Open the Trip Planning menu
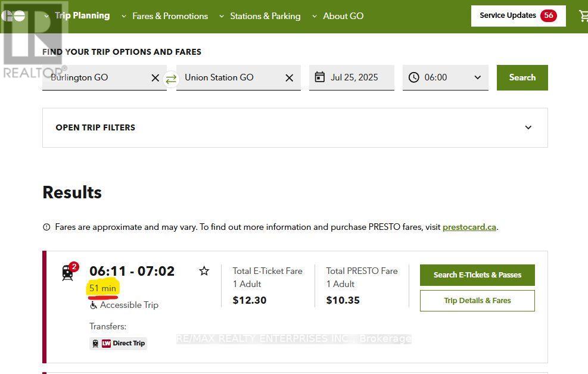 pos(82,15)
